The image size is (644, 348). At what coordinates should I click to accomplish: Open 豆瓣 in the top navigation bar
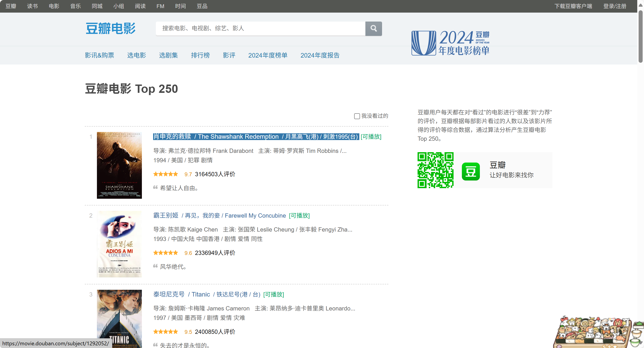[x=11, y=6]
